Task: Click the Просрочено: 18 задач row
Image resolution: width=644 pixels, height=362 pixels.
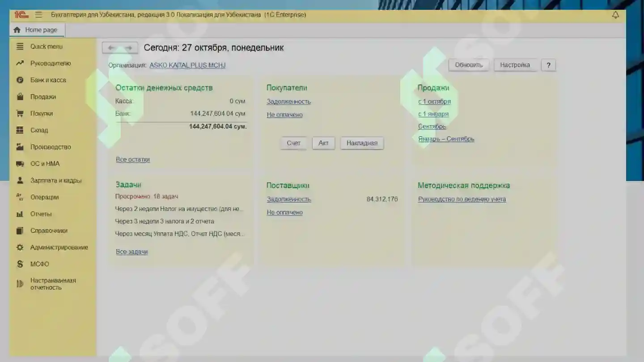Action: 147,196
